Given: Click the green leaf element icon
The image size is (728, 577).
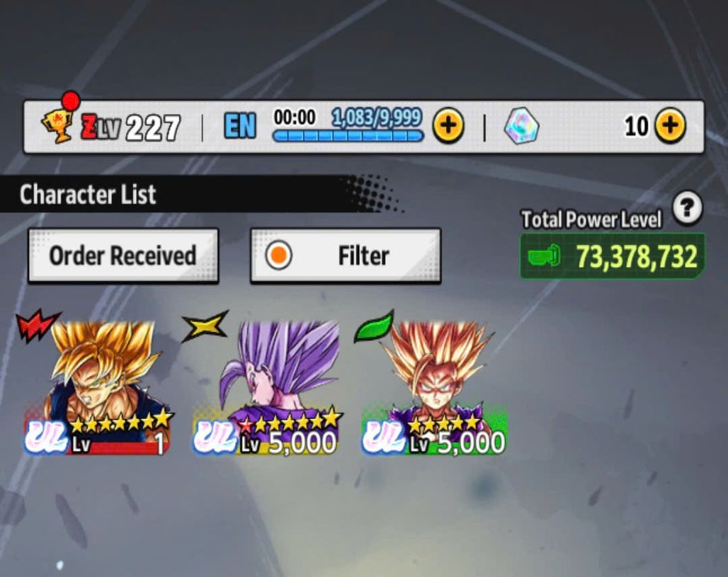Looking at the screenshot, I should [x=374, y=327].
